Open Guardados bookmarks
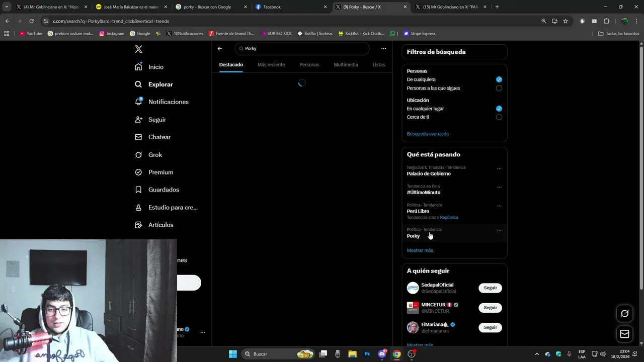The height and width of the screenshot is (362, 644). (157, 190)
